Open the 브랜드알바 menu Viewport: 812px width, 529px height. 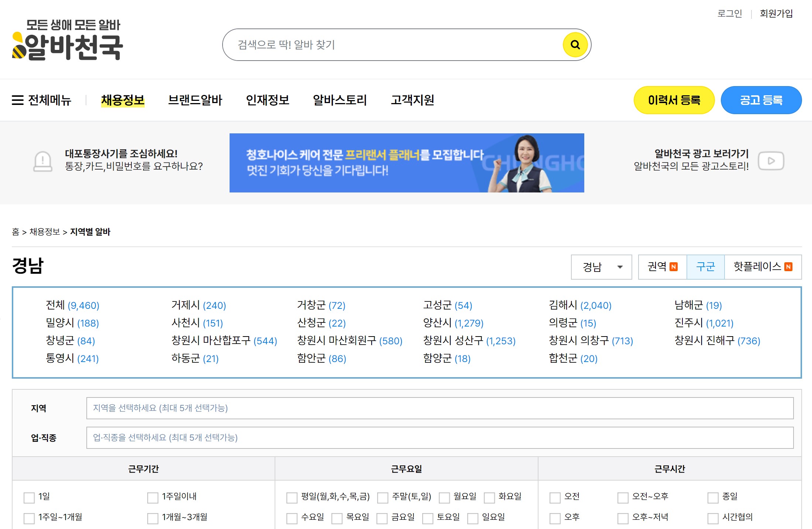195,100
